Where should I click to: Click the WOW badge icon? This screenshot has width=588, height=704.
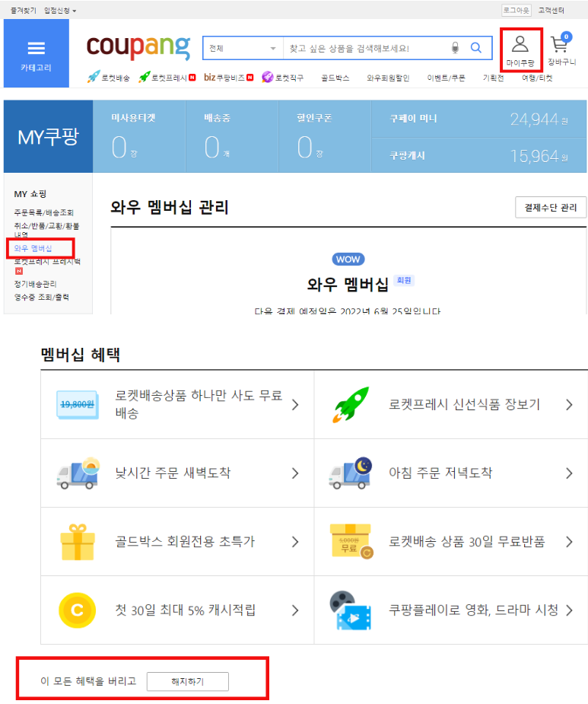(x=348, y=259)
